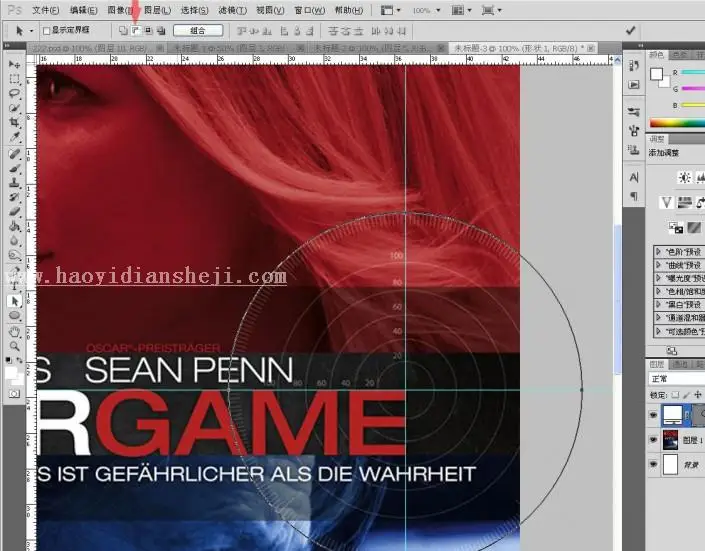Toggle lock transparent pixels
This screenshot has height=551, width=705.
[675, 395]
